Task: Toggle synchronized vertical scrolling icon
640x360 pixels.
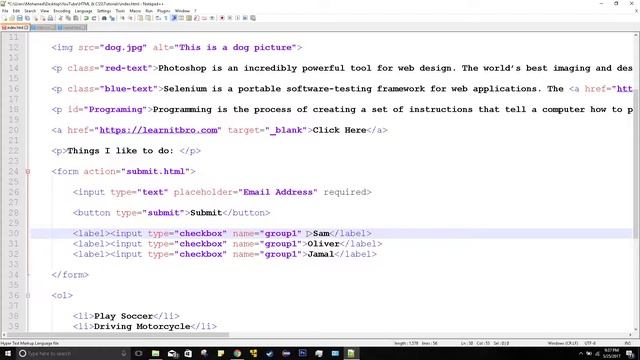Action: point(140,18)
